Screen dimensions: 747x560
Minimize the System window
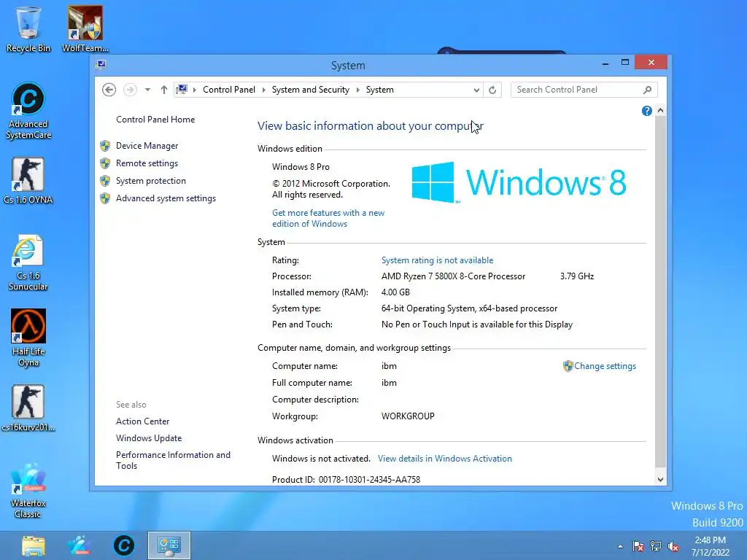point(605,63)
